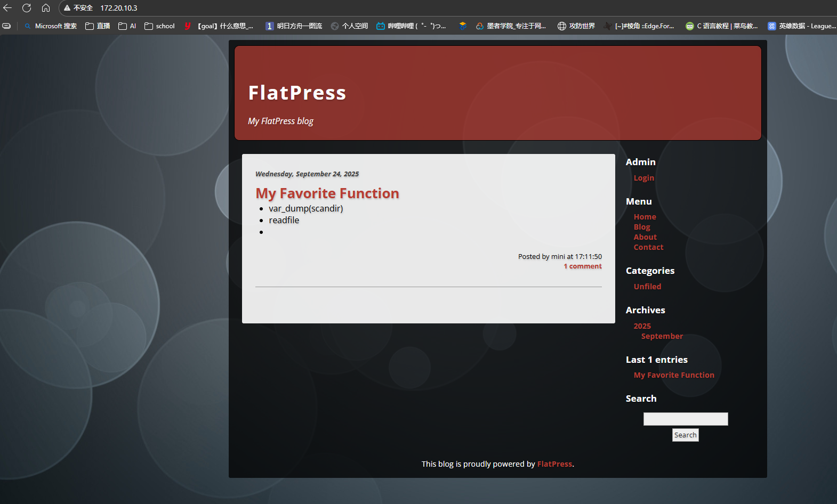Viewport: 837px width, 504px height.
Task: Expand the school bookmarks folder
Action: click(159, 26)
